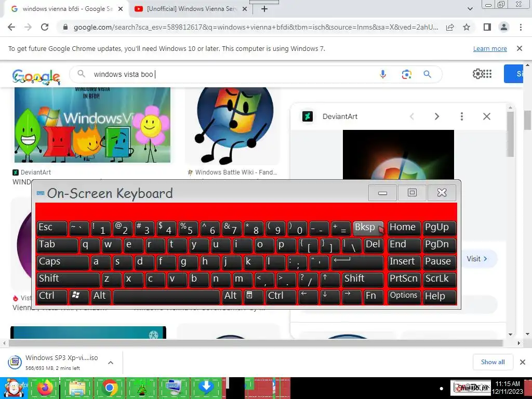This screenshot has height=399, width=532.
Task: Click the Options key on On-Screen Keyboard
Action: tap(404, 297)
